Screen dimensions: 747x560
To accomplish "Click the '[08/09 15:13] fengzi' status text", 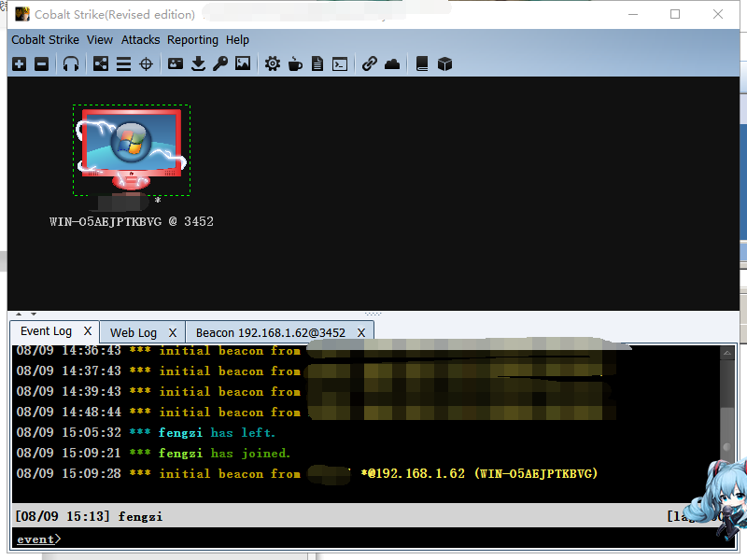I will (89, 516).
